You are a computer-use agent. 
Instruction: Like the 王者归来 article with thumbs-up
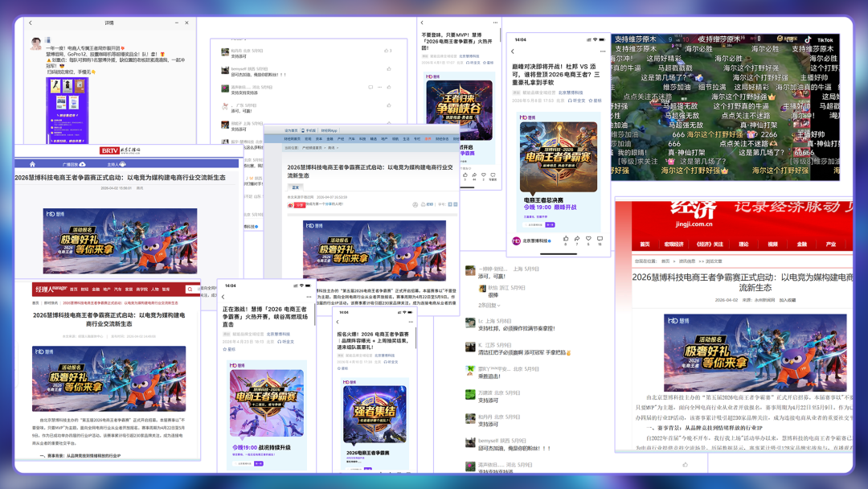point(465,175)
